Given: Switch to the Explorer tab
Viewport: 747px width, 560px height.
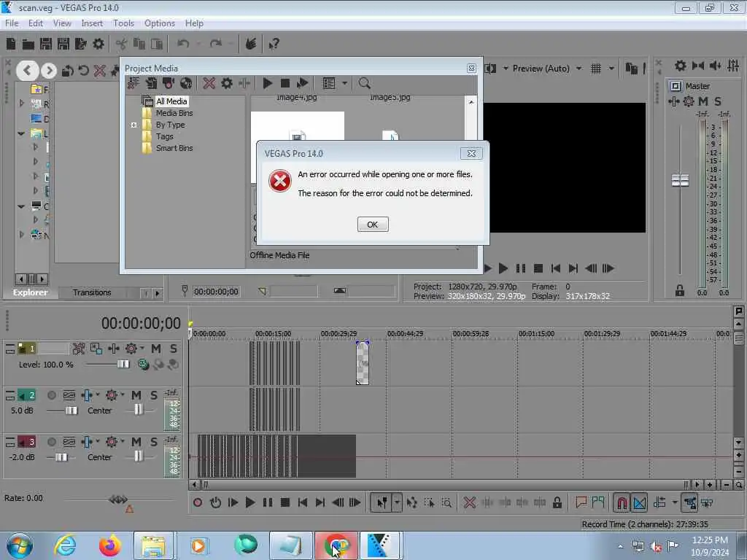Looking at the screenshot, I should 30,292.
